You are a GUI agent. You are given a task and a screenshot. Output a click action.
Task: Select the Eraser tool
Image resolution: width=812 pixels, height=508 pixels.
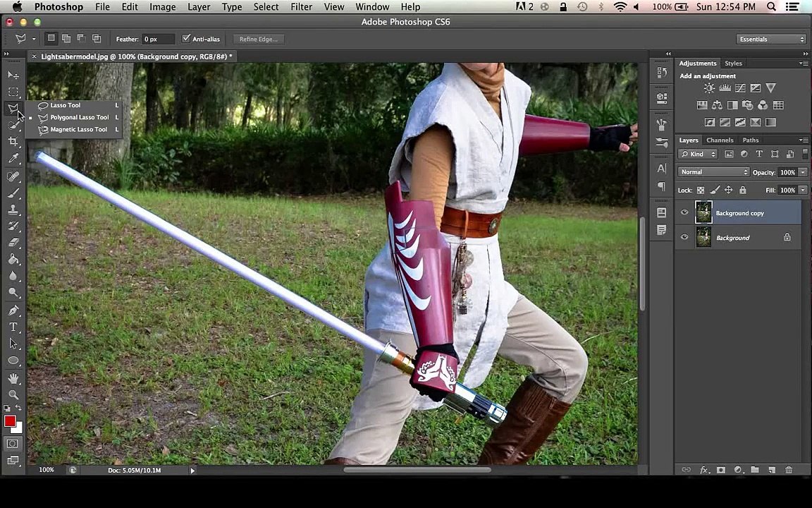point(13,243)
